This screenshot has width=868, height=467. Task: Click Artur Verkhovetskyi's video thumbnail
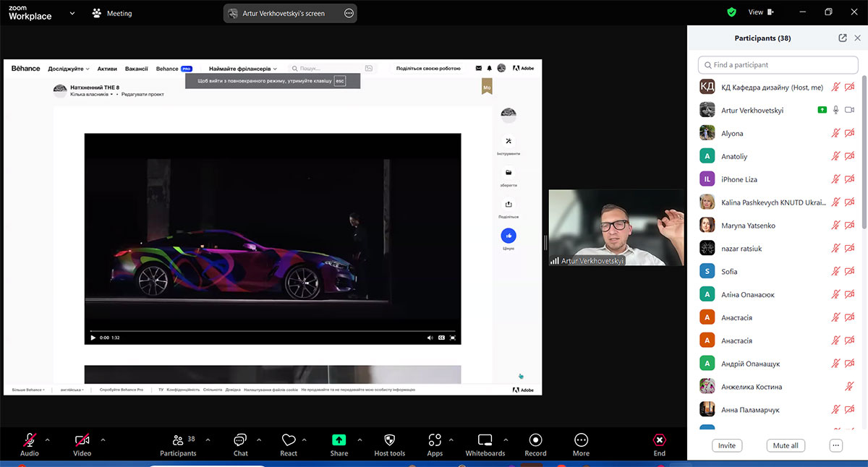tap(616, 228)
